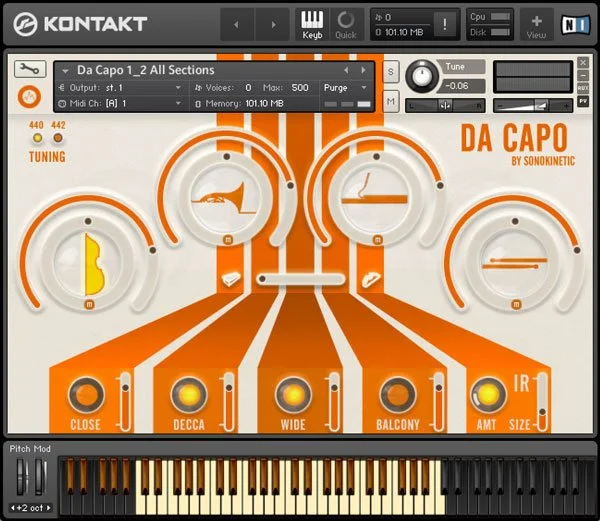This screenshot has width=600, height=521.
Task: Click the exclamation panic button
Action: pyautogui.click(x=444, y=24)
